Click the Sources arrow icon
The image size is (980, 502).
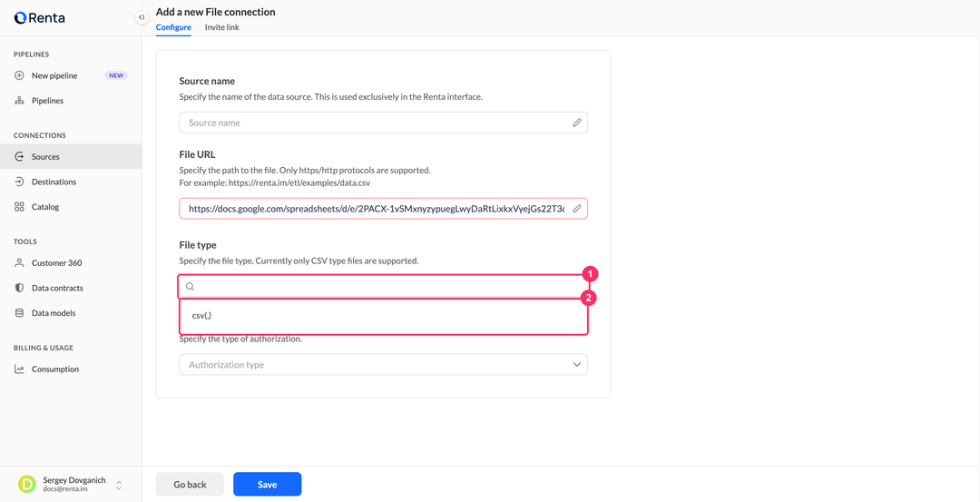19,157
